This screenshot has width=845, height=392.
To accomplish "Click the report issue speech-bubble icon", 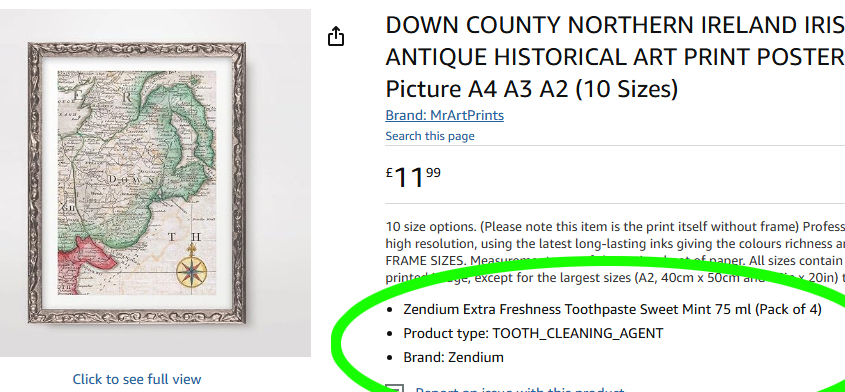I will click(394, 388).
